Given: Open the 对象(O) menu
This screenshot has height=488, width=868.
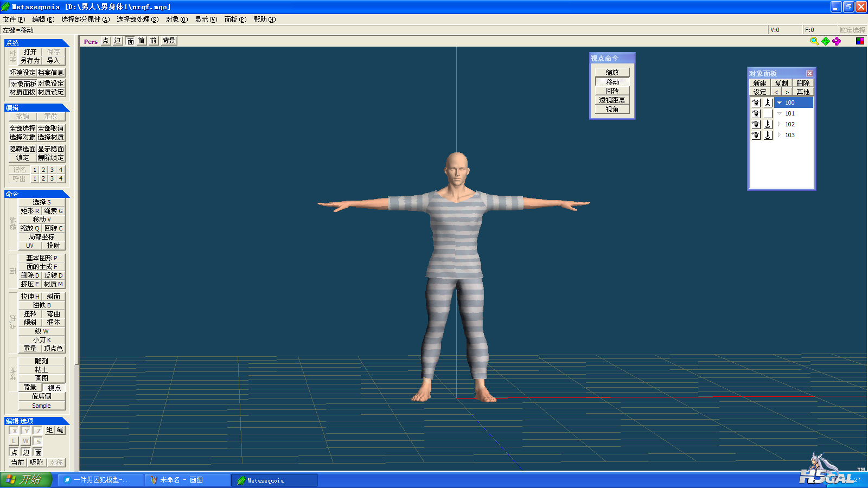Looking at the screenshot, I should tap(177, 20).
